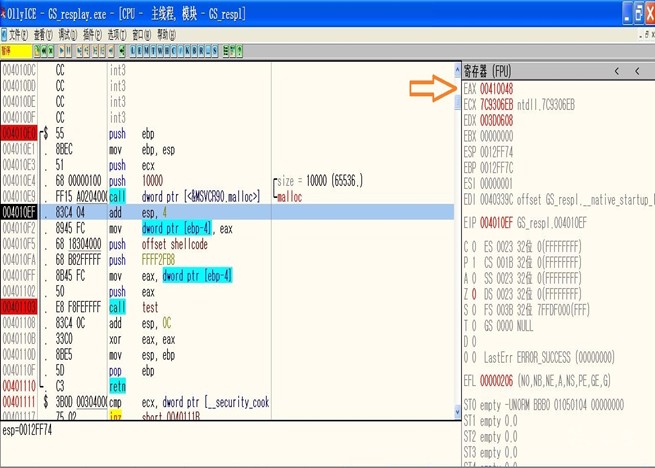
Task: Click the Appearance options toolbar icon
Action: click(232, 51)
